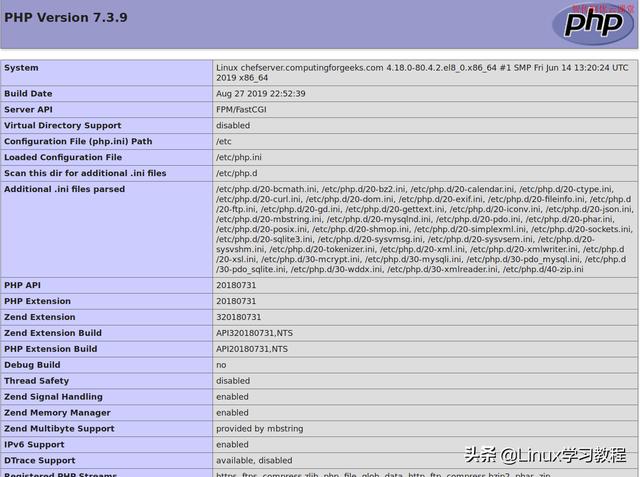This screenshot has width=640, height=477.
Task: Select the list of parsed .ini files
Action: coord(424,229)
